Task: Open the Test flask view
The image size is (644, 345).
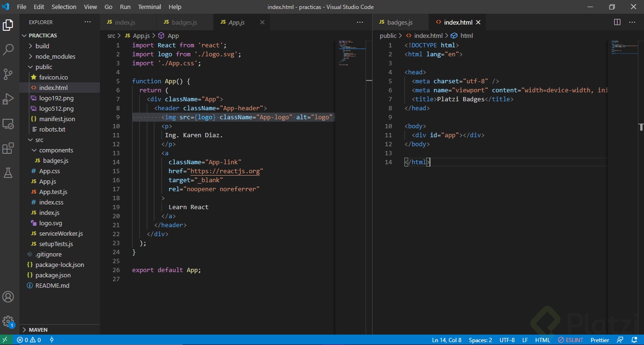Action: click(9, 173)
